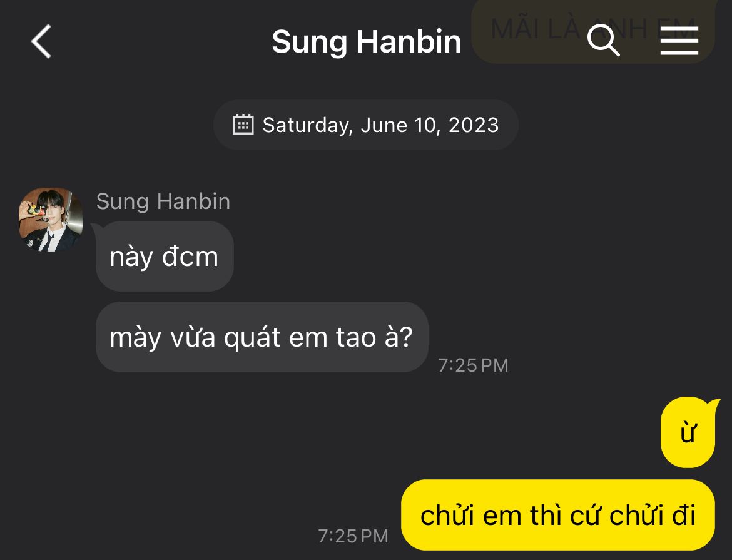
Task: Open the chat search magnifier
Action: [603, 41]
